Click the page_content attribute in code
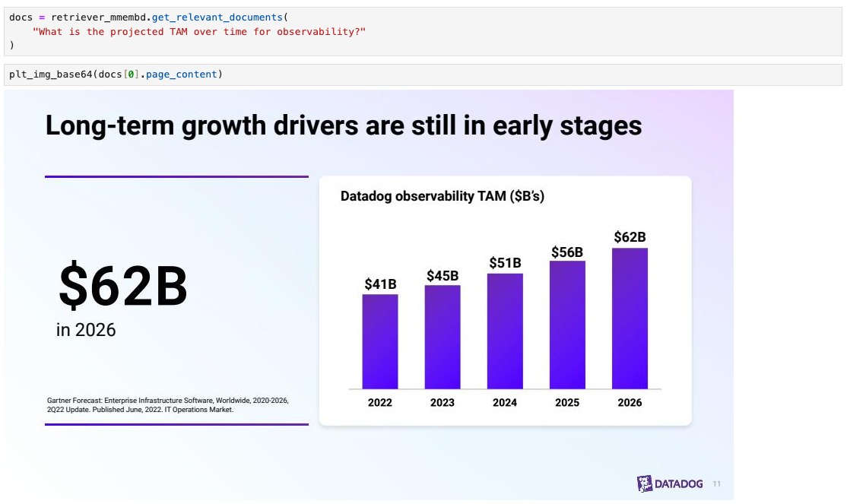Image resolution: width=847 pixels, height=504 pixels. point(181,74)
